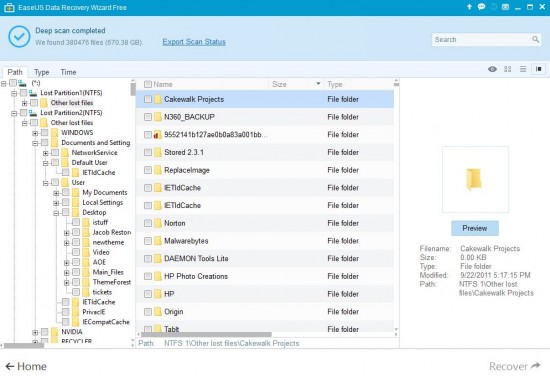The image size is (550, 384).
Task: Click the Recover arrow icon
Action: pos(536,366)
